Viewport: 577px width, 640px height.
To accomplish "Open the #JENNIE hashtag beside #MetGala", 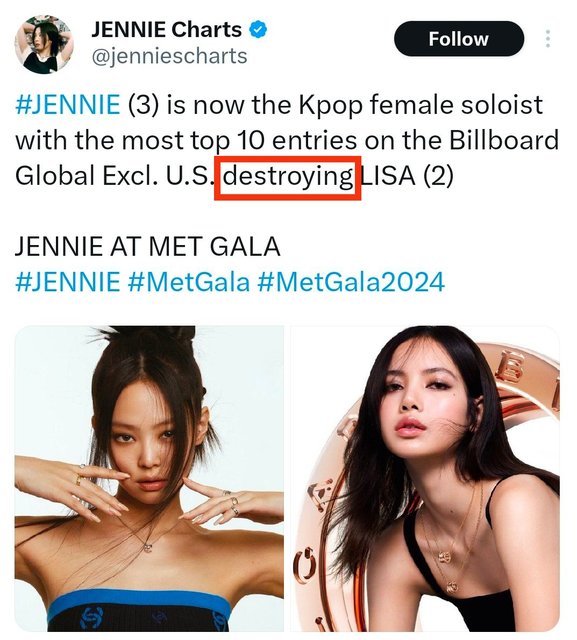I will (x=68, y=282).
